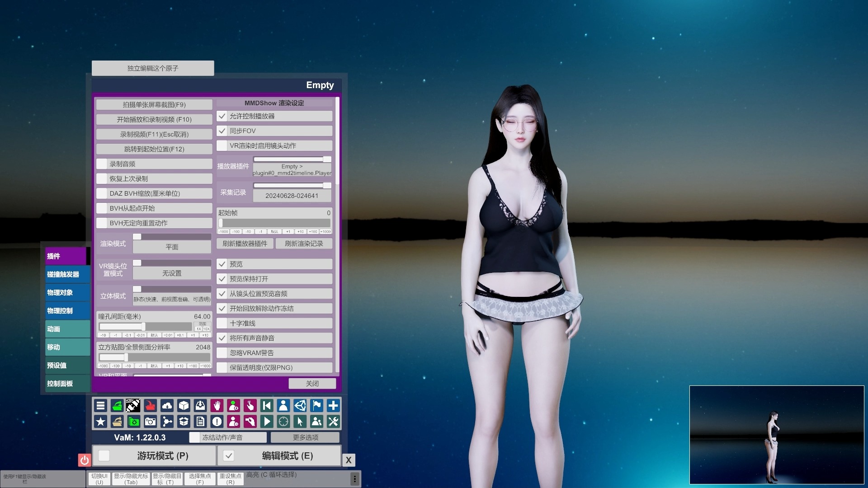Click the add person icon
The height and width of the screenshot is (488, 868).
[x=233, y=406]
